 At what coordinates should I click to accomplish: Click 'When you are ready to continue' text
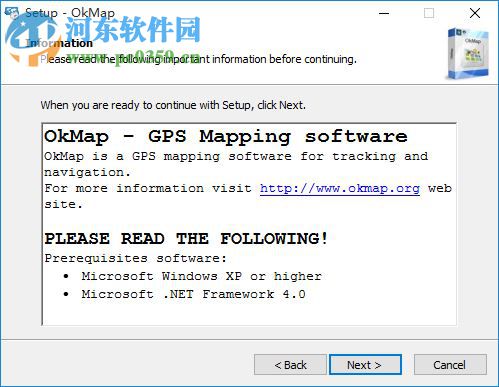click(x=173, y=105)
